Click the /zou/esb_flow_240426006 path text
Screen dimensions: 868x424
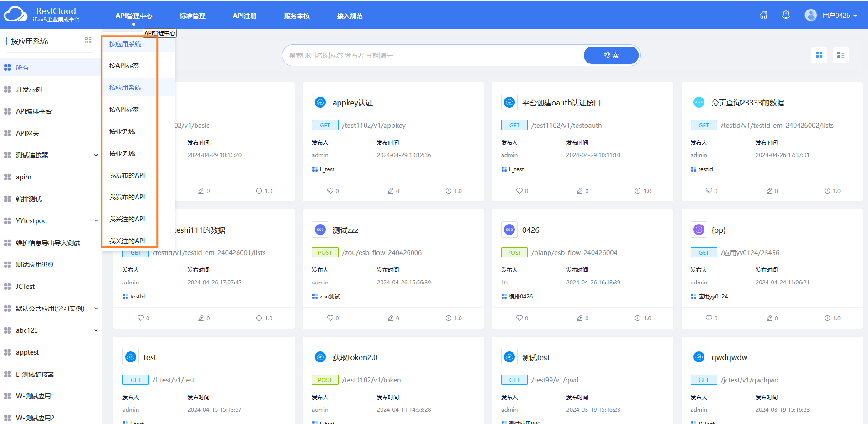point(382,253)
